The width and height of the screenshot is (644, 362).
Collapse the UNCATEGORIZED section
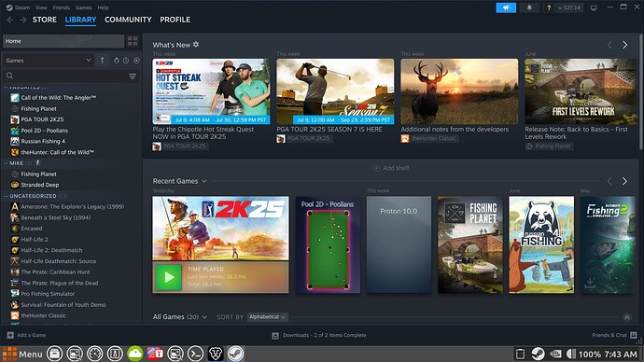click(x=6, y=196)
